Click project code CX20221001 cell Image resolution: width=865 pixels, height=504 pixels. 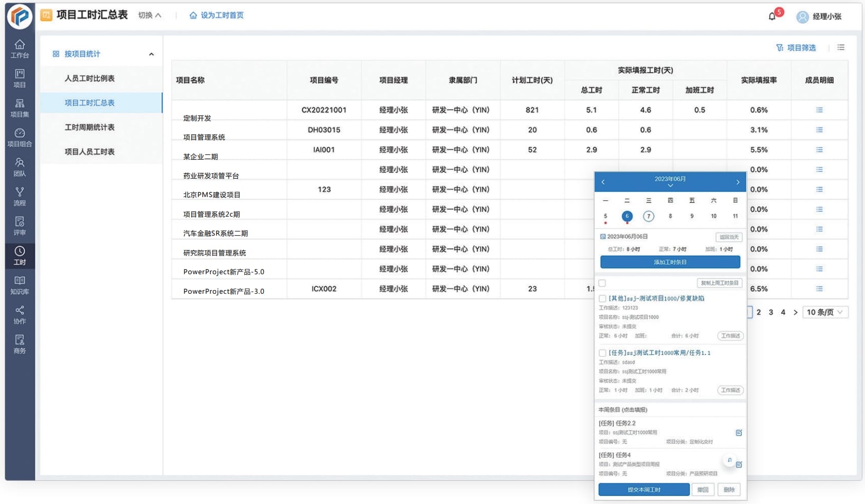[x=324, y=110]
